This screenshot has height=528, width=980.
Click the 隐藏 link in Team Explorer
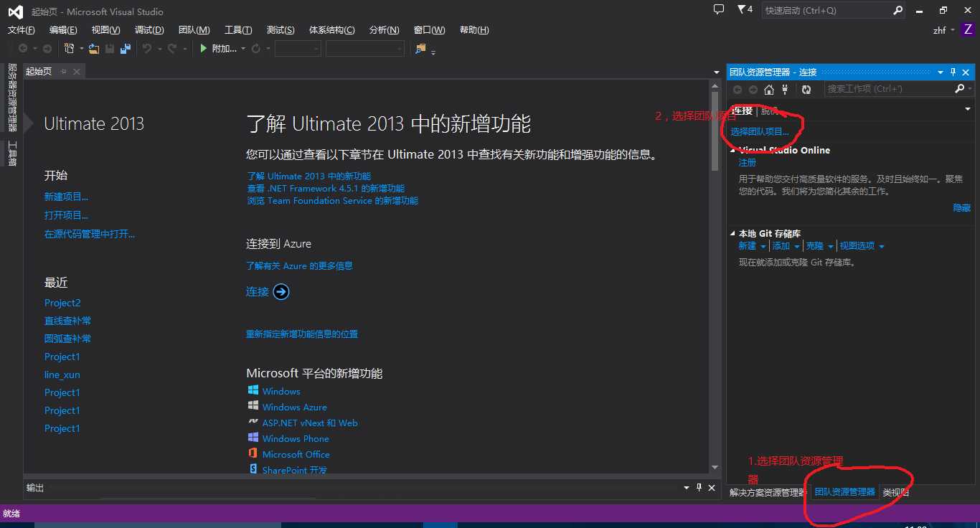click(962, 208)
